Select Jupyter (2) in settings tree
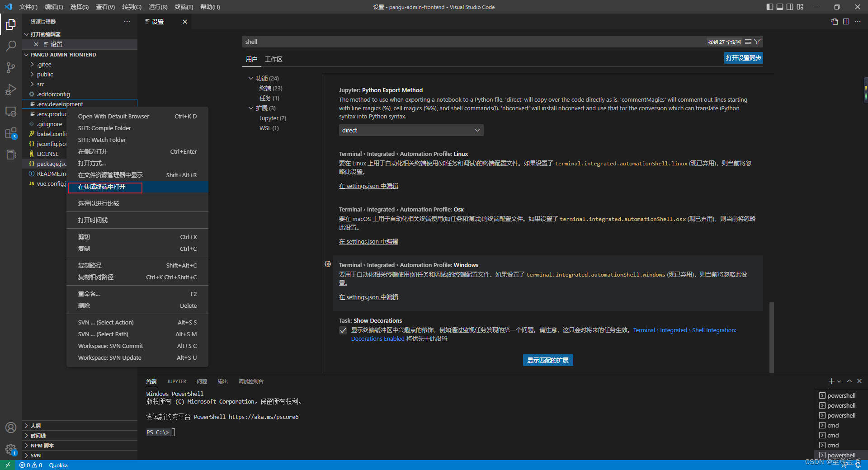The height and width of the screenshot is (470, 868). pyautogui.click(x=273, y=118)
